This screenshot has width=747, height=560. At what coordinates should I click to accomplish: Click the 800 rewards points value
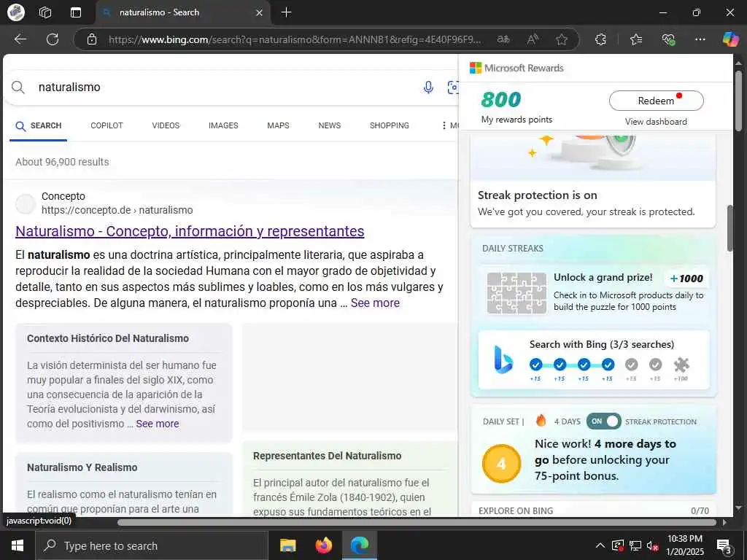point(501,99)
